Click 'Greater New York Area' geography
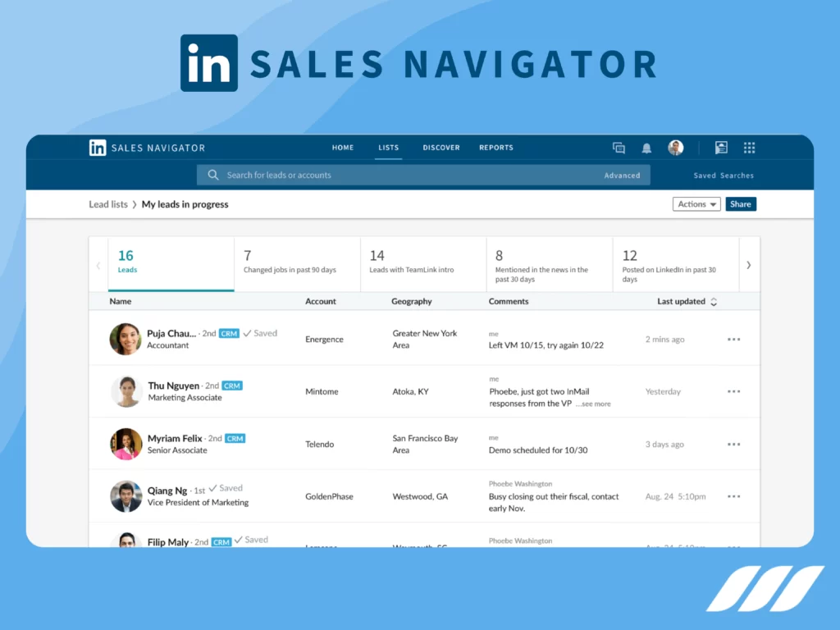The image size is (840, 630). tap(424, 339)
